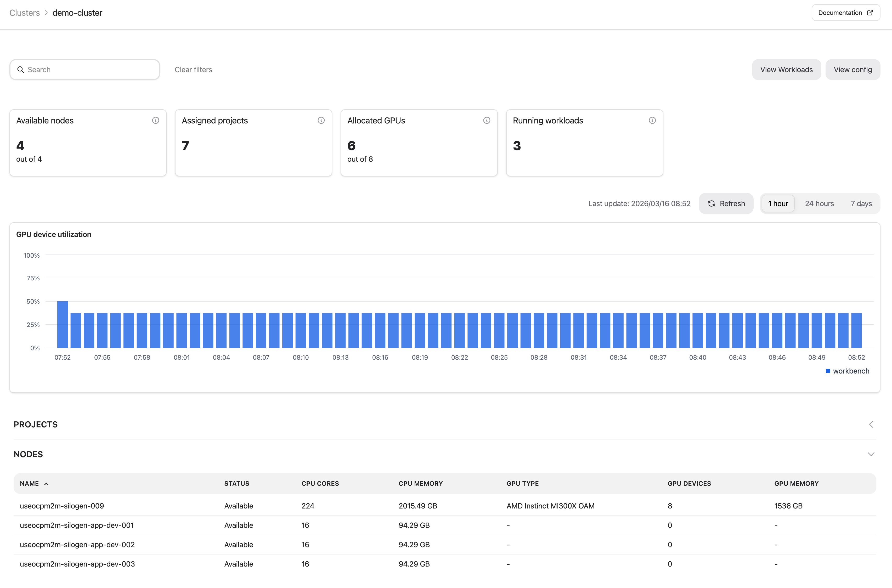This screenshot has width=892, height=588.
Task: Click the breadcrumb arrow after Clusters
Action: click(46, 13)
